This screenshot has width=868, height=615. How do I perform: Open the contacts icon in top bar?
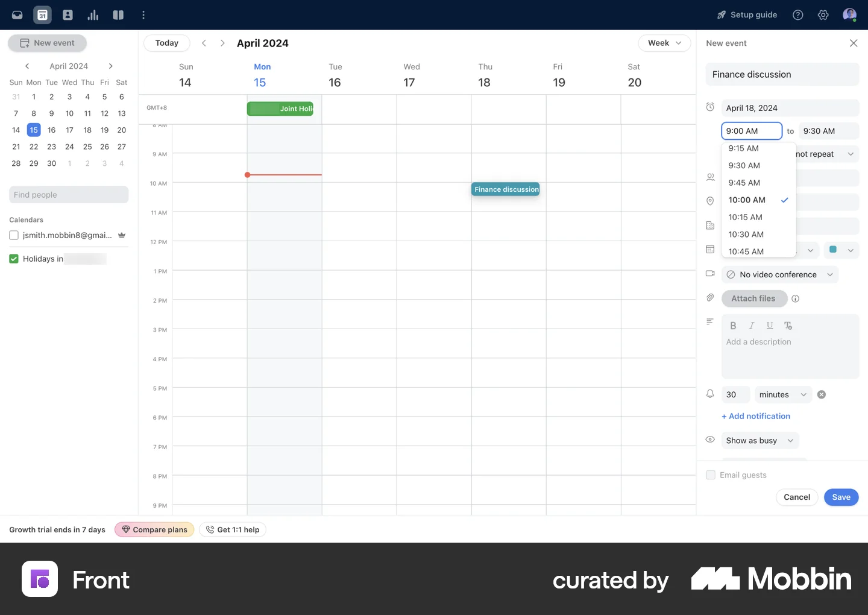pyautogui.click(x=68, y=15)
